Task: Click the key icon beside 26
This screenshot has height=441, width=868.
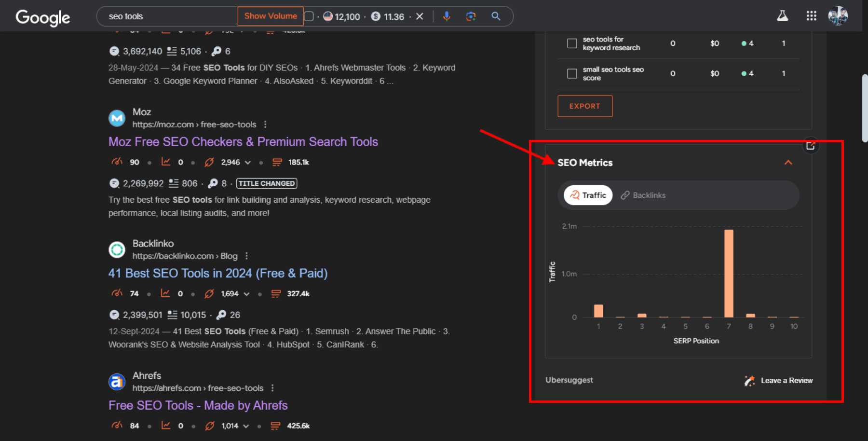Action: point(221,315)
